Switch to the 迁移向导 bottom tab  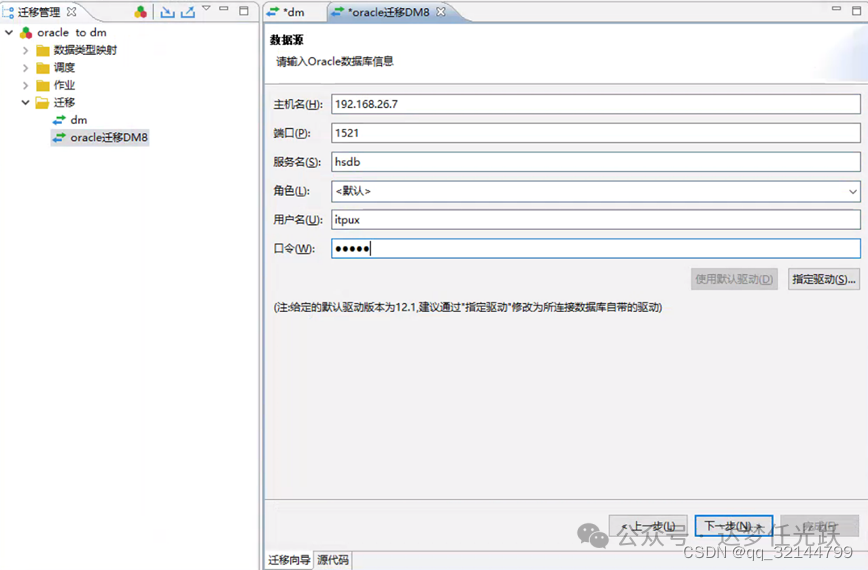[289, 560]
